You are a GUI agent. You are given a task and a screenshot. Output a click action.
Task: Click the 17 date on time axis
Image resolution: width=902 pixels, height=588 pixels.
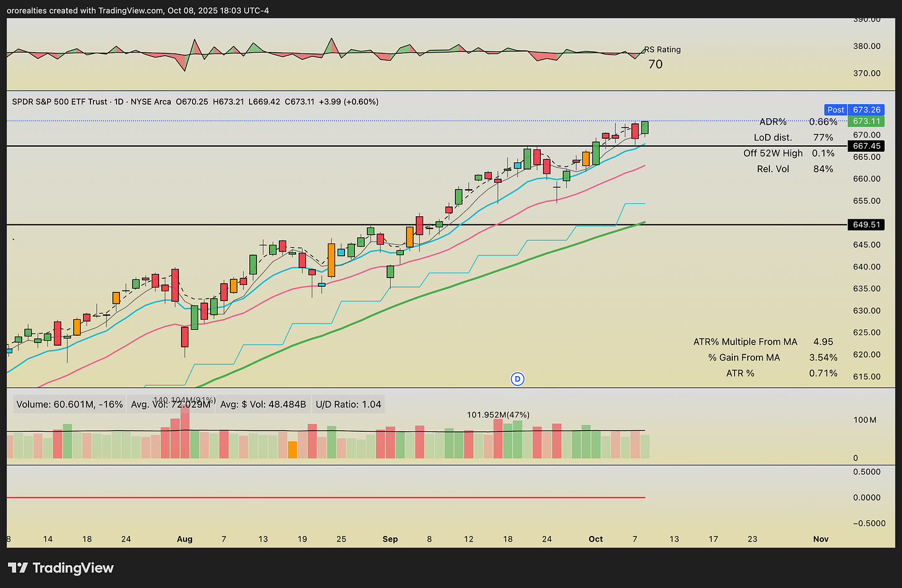[713, 539]
